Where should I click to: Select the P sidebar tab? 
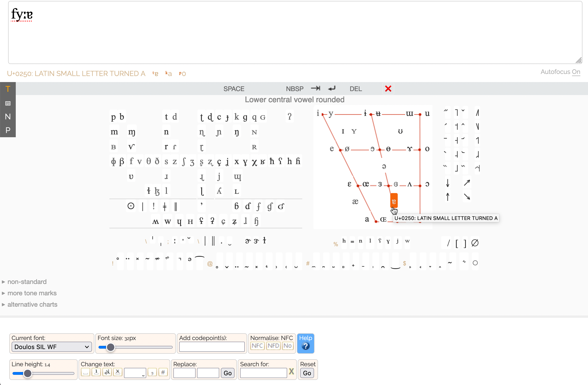pyautogui.click(x=8, y=130)
